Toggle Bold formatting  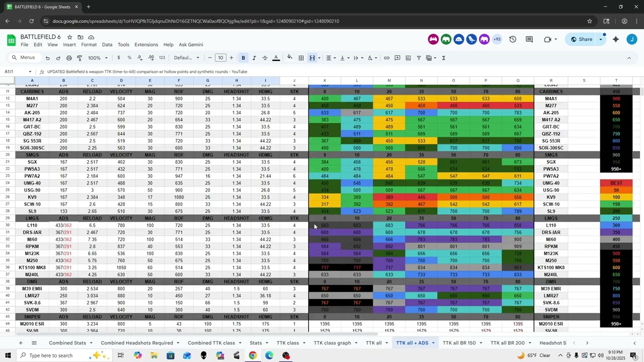[x=244, y=58]
